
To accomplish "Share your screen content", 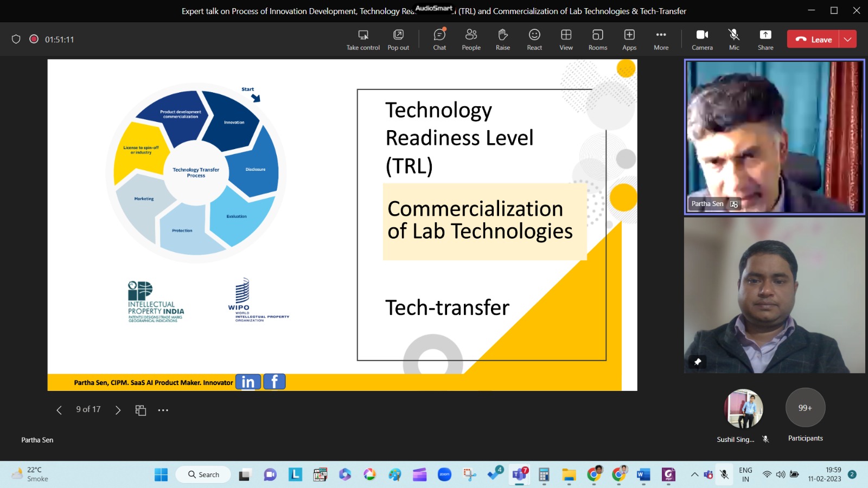I will pyautogui.click(x=765, y=40).
